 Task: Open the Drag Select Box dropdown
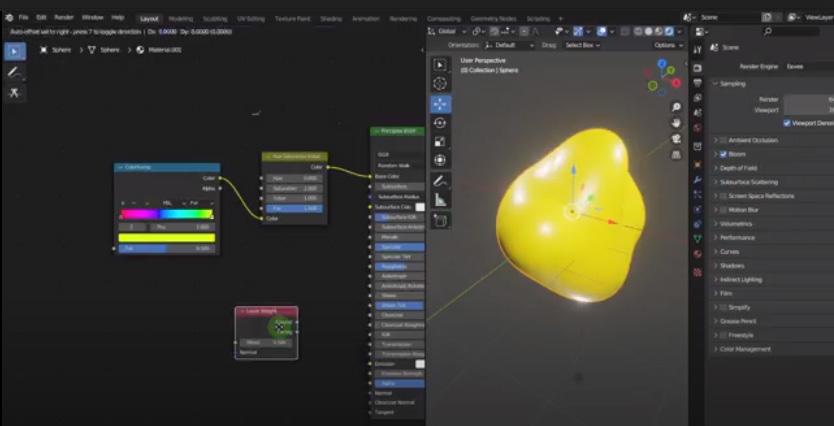582,46
